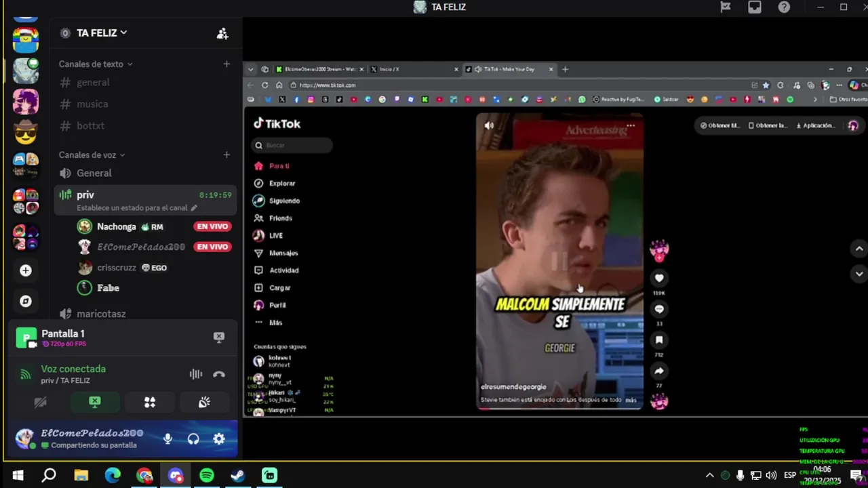Explore discoverable servers compass icon
This screenshot has width=868, height=488.
click(26, 301)
